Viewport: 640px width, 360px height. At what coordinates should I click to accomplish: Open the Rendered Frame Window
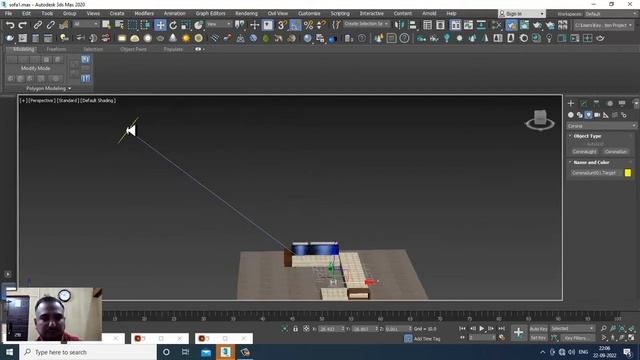click(524, 25)
